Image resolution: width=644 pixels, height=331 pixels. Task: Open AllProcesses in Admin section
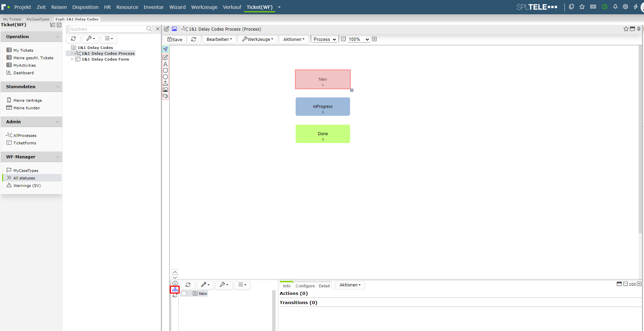(x=25, y=136)
